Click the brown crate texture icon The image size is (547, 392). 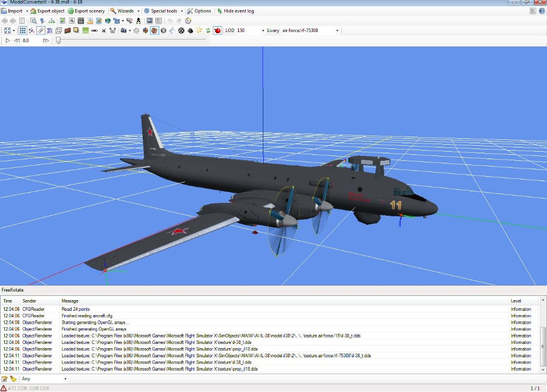point(67,30)
